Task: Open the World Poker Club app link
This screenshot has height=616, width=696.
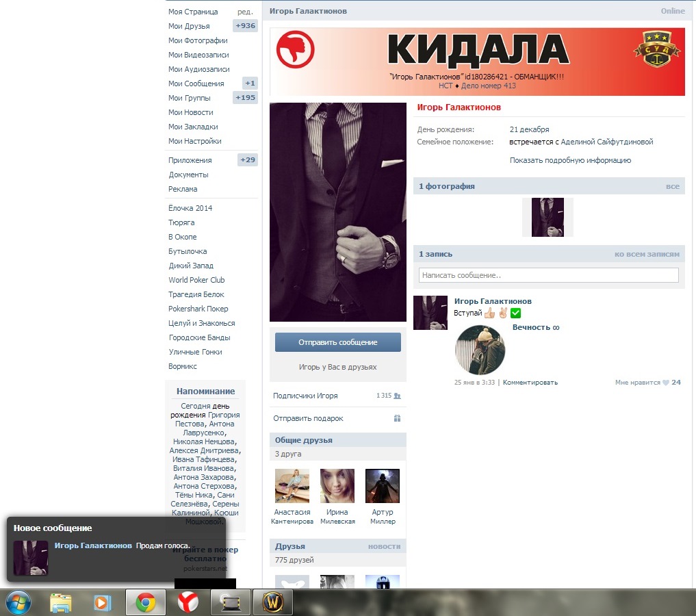Action: coord(196,280)
